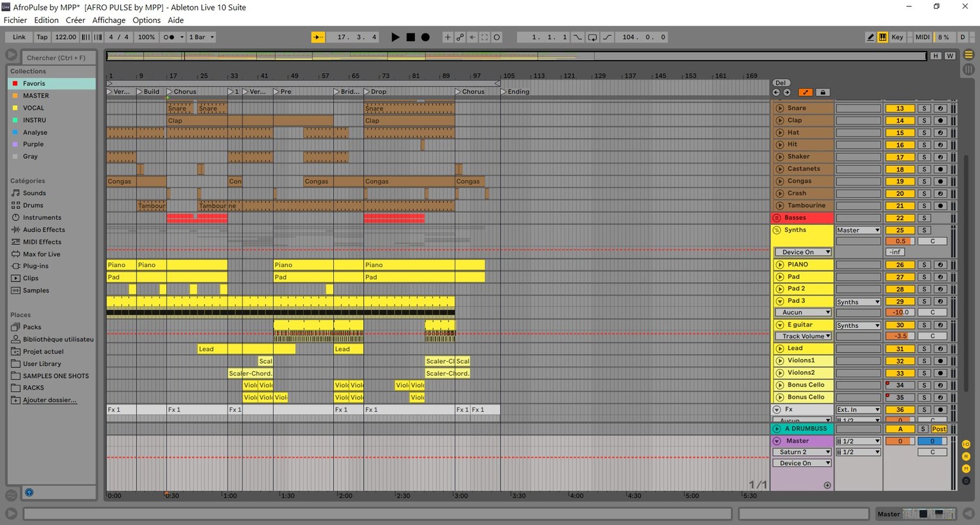Viewport: 980px width, 525px height.
Task: Start playback with the Play button
Action: coord(395,37)
